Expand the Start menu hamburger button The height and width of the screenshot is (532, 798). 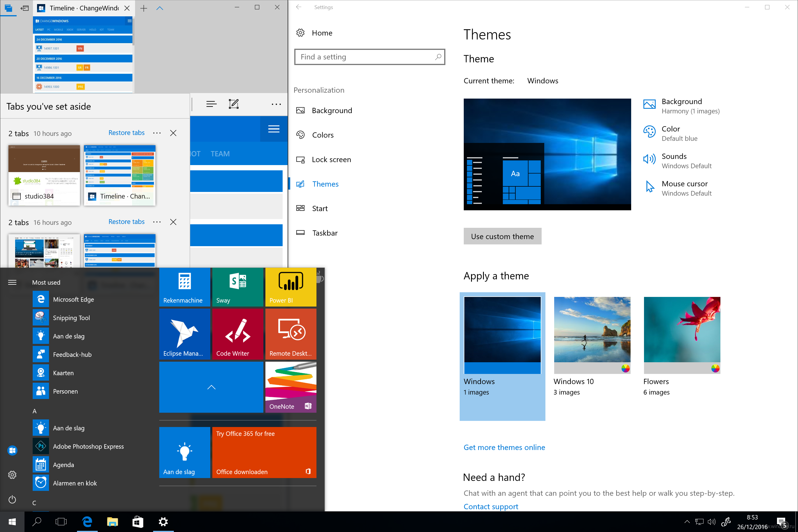coord(12,282)
